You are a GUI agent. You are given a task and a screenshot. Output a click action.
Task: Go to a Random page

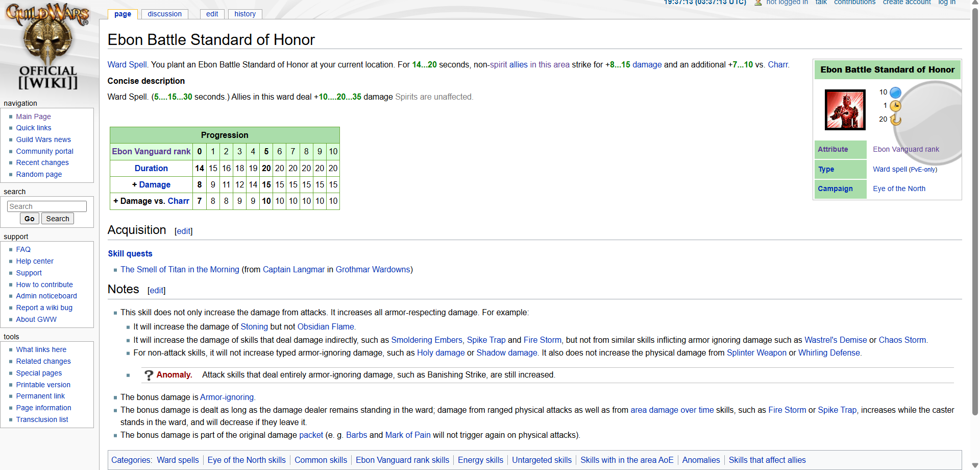[x=39, y=174]
